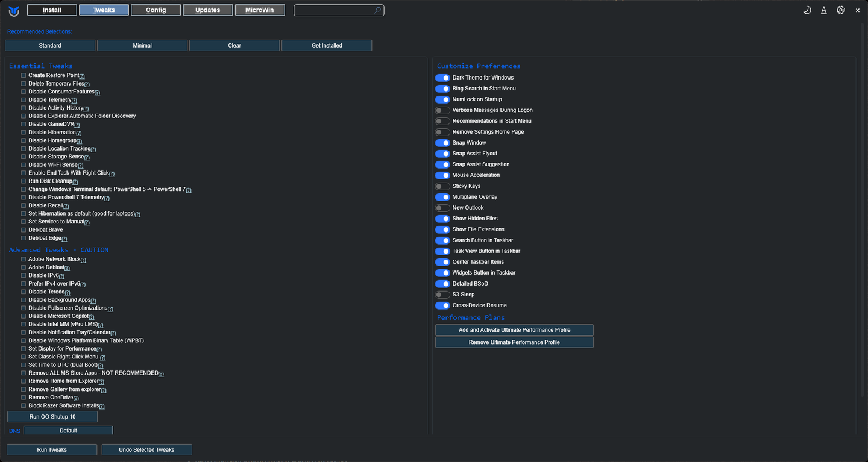Toggle the dark mode moon icon
Screen dimensions: 868x462
807,10
